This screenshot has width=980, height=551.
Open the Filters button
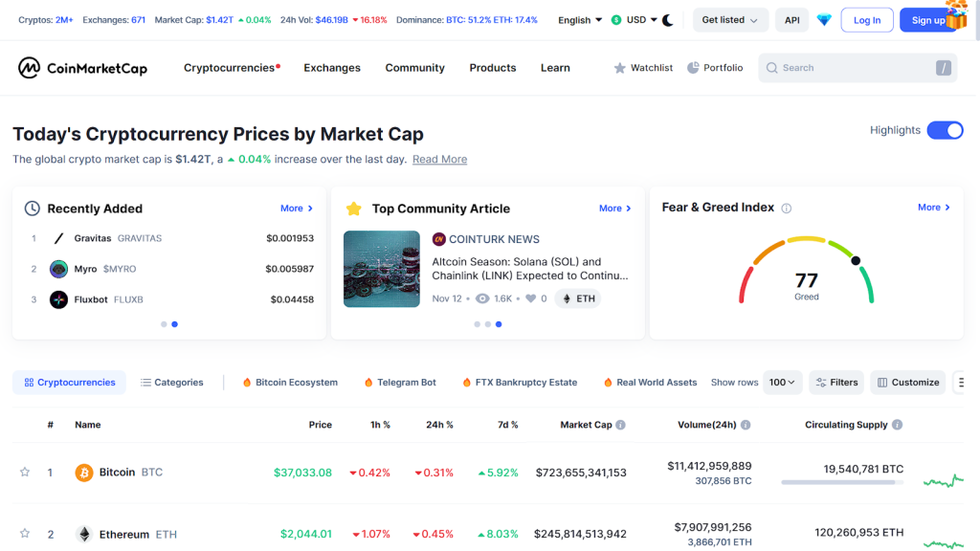coord(836,383)
